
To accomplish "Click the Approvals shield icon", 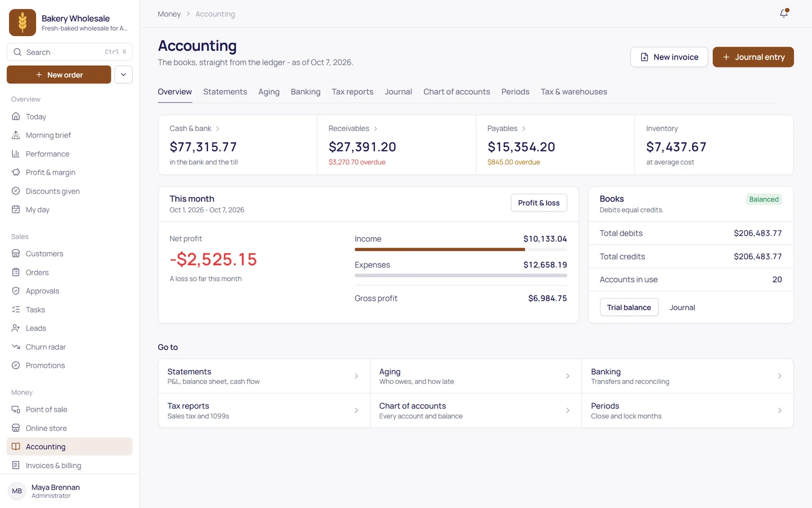I will click(16, 291).
